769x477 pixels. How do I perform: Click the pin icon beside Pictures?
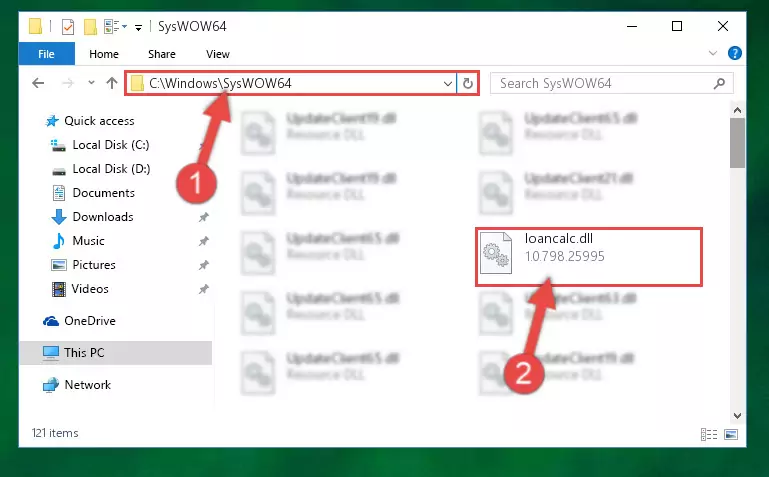[x=204, y=265]
